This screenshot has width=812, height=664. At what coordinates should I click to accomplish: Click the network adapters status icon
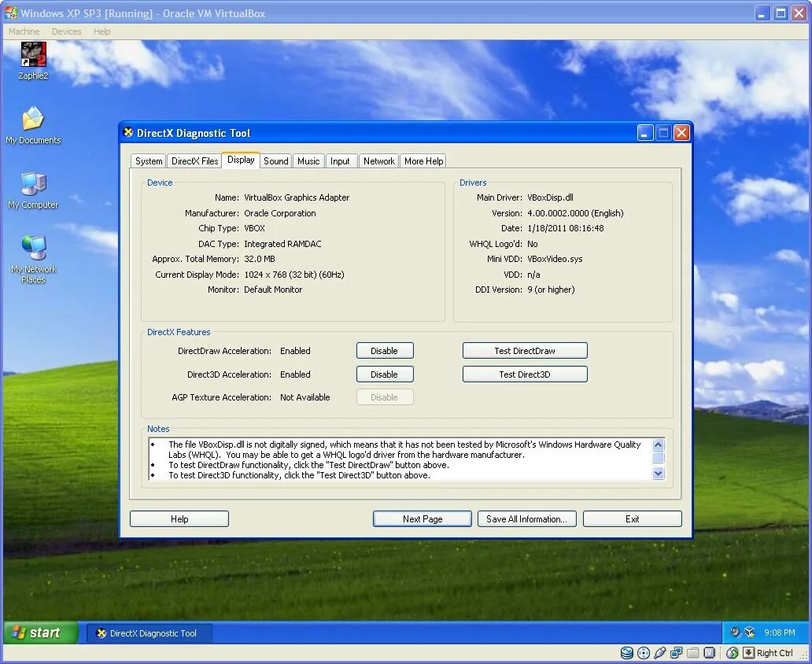pos(677,653)
